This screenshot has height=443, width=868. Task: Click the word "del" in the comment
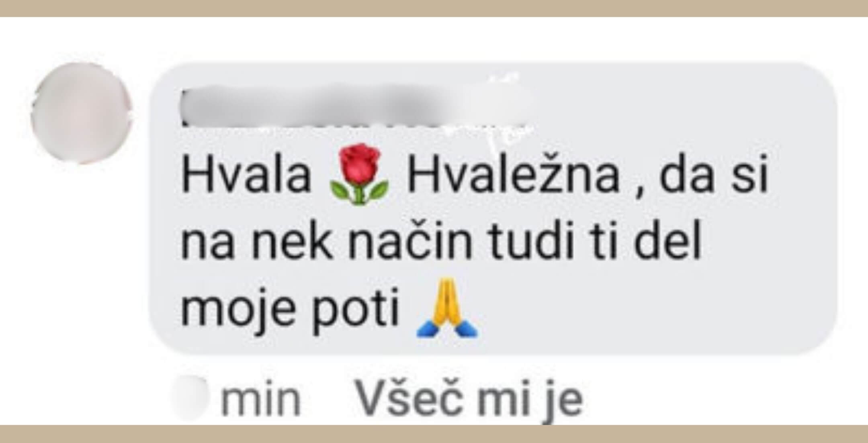pos(667,240)
